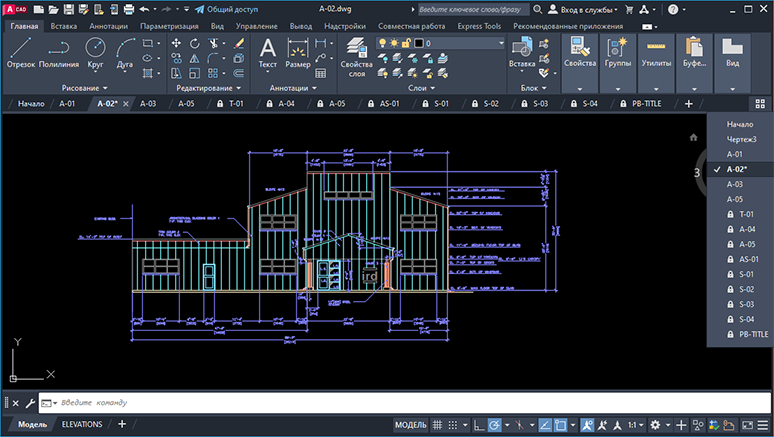Click Общий доступ share button

tap(227, 9)
